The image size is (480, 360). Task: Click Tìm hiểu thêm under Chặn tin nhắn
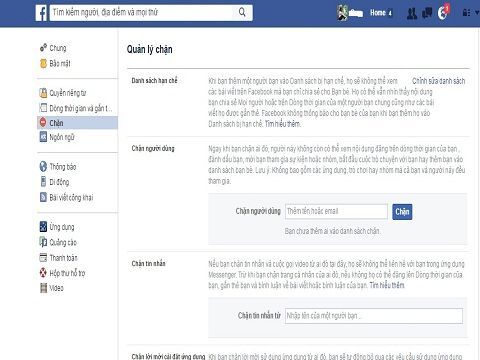[387, 285]
